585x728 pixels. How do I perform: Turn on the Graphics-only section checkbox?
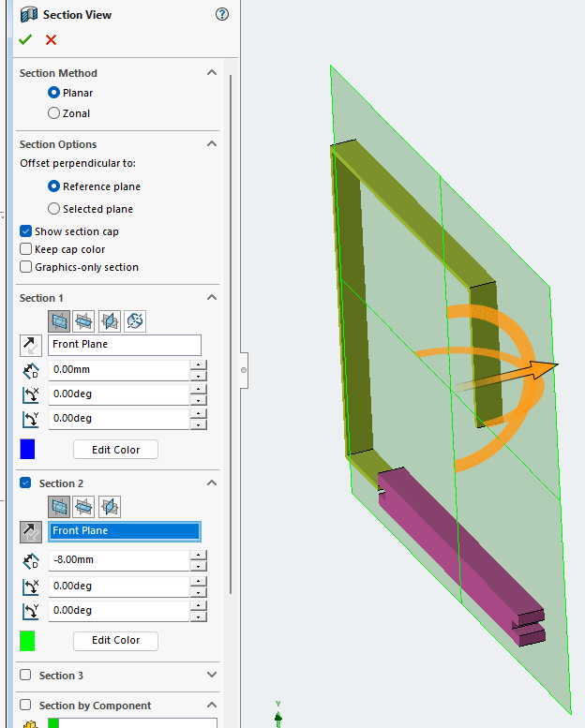click(x=26, y=267)
